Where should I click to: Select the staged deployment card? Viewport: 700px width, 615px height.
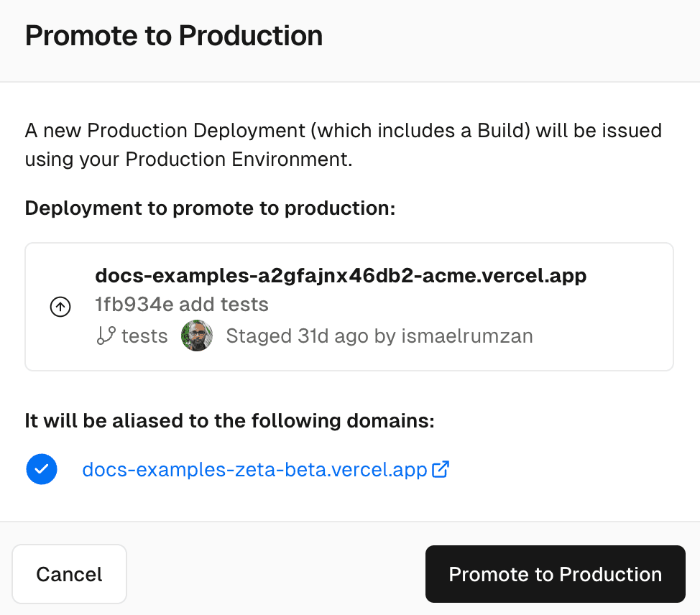(349, 307)
